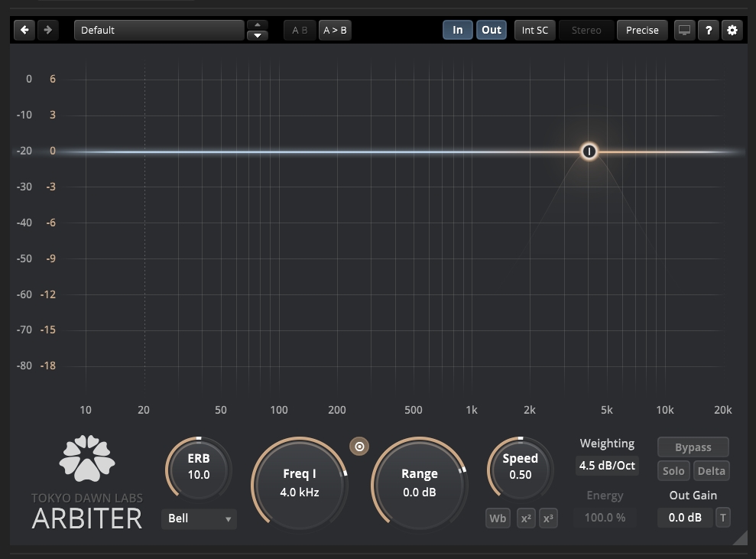Screen dimensions: 756x559
Task: Toggle the x³ button
Action: tap(548, 518)
